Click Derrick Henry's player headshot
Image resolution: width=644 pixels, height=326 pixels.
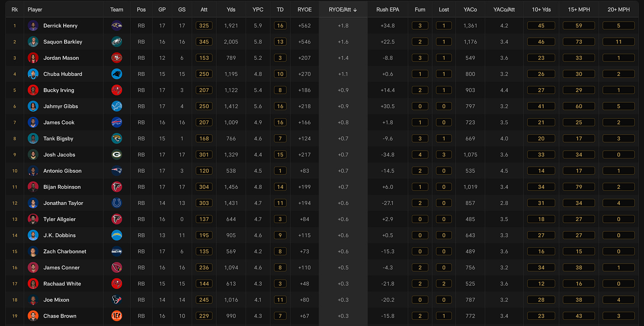[x=33, y=26]
